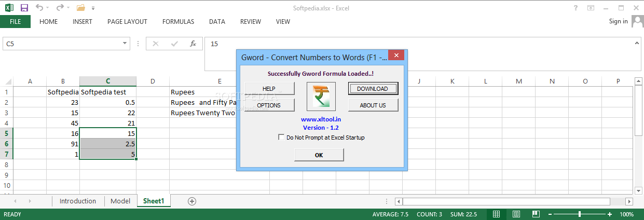Screen dimensions: 644x220
Task: Undo the last action
Action: coord(40,8)
